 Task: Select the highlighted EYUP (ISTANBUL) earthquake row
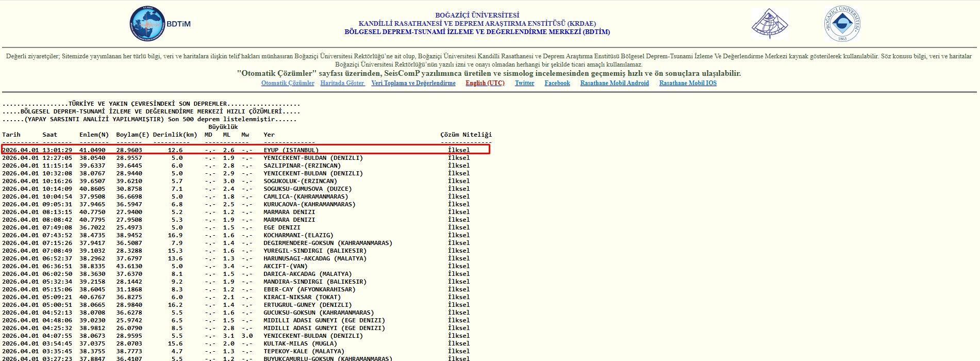291,150
